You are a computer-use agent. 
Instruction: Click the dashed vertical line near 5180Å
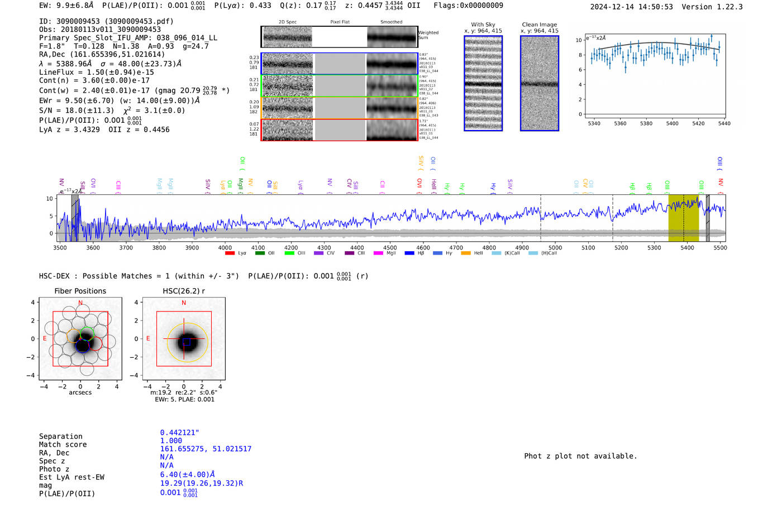click(613, 218)
